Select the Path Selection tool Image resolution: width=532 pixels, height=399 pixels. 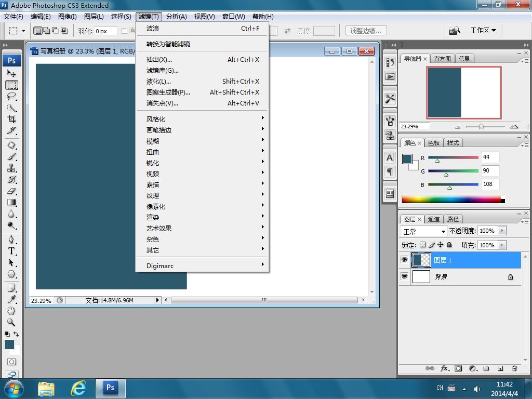(11, 262)
